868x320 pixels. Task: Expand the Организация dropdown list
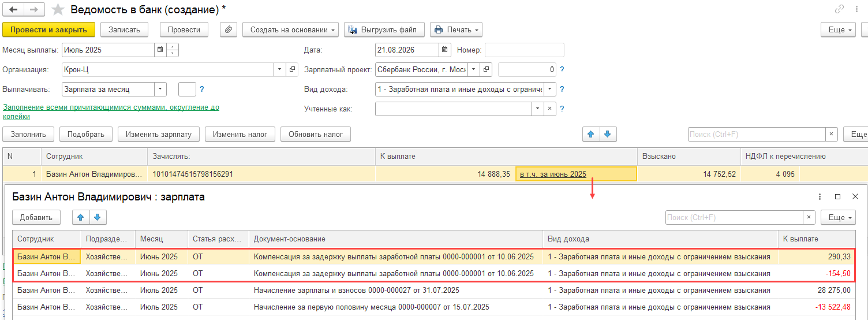[280, 70]
